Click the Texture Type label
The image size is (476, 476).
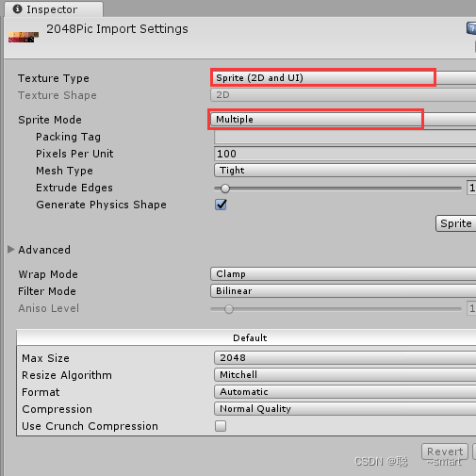pos(54,78)
